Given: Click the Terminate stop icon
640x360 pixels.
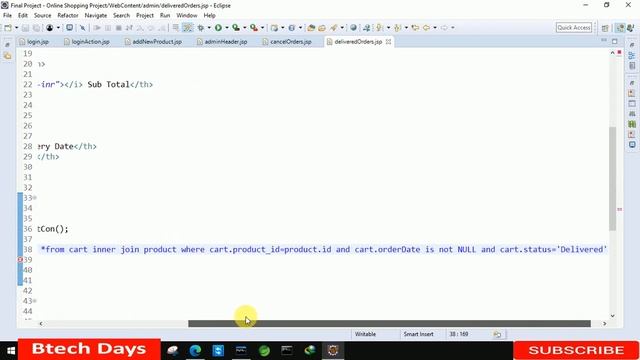Looking at the screenshot, I should [x=118, y=28].
